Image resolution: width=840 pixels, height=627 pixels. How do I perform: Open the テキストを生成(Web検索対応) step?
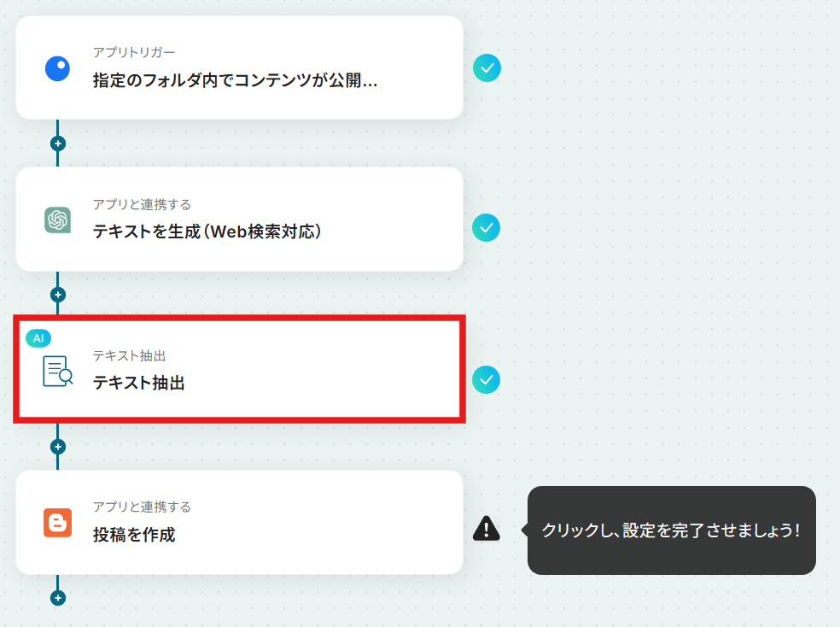(240, 220)
